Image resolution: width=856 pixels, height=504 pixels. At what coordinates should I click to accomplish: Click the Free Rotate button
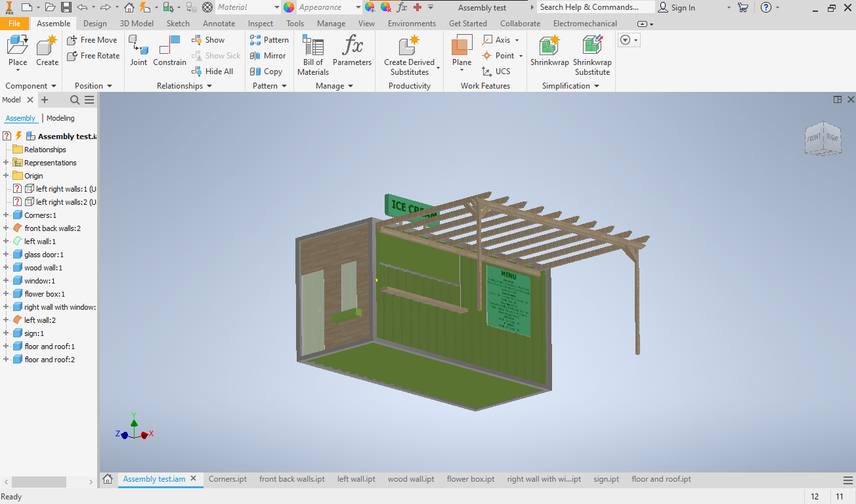[x=93, y=56]
